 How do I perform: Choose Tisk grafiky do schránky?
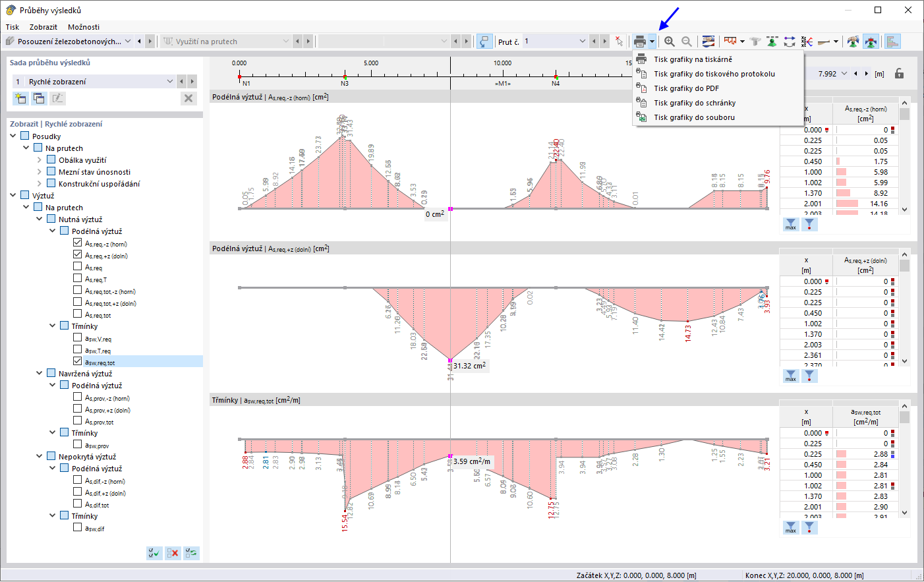click(718, 103)
